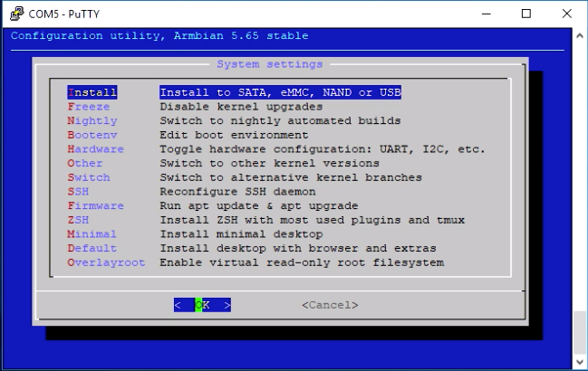Click 'Edit boot environment' description
Image resolution: width=588 pixels, height=371 pixels.
click(x=234, y=135)
